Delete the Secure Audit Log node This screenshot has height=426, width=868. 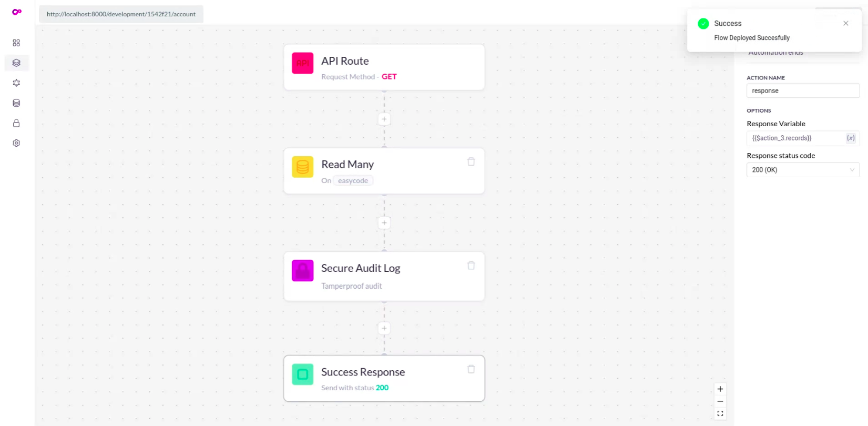click(471, 265)
